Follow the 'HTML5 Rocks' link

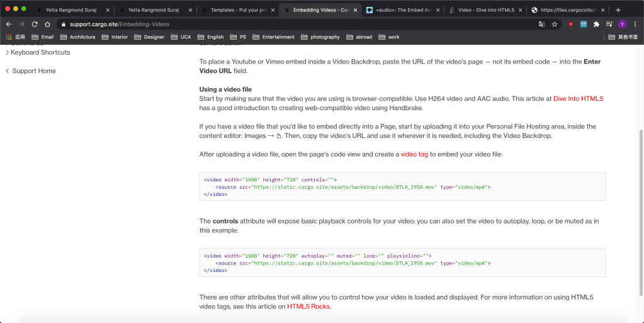coord(308,307)
